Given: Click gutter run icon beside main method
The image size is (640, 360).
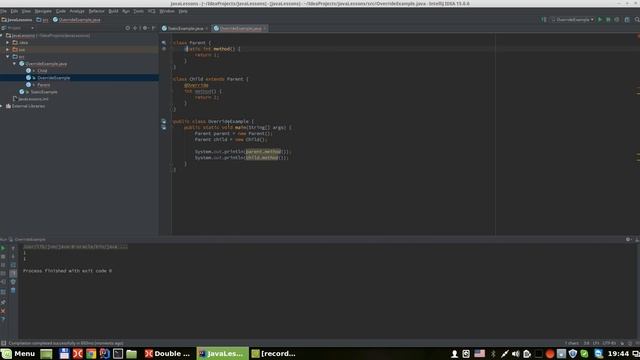Looking at the screenshot, I should coord(164,127).
